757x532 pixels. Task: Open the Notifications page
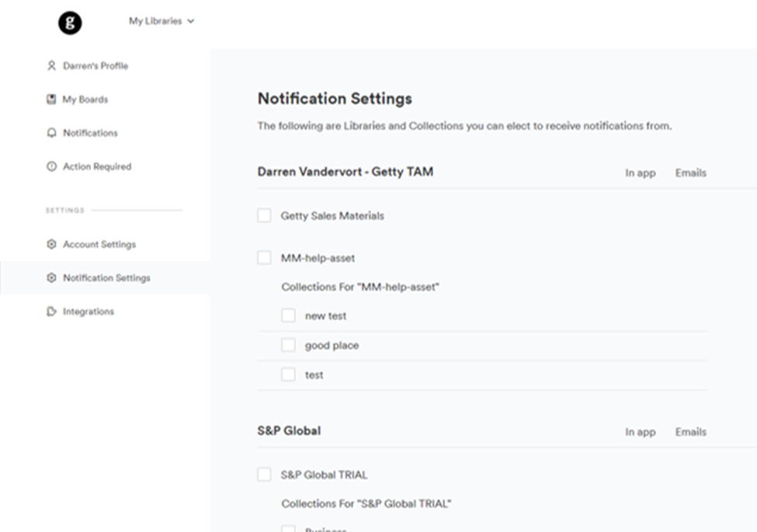pos(90,133)
